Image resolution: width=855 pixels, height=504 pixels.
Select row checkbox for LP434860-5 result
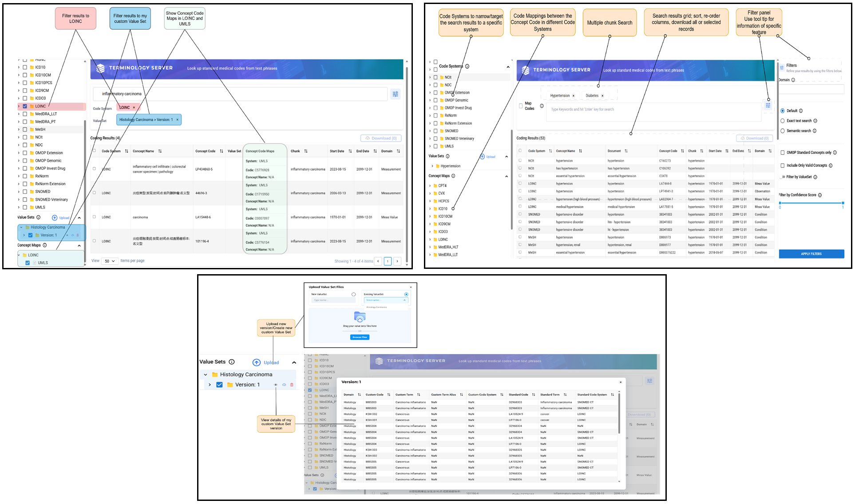tap(94, 169)
